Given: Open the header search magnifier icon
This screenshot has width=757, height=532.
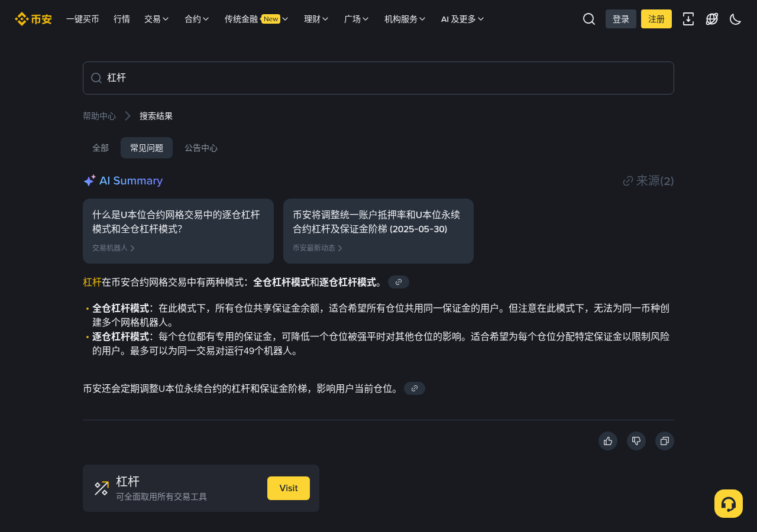Looking at the screenshot, I should click(x=589, y=19).
